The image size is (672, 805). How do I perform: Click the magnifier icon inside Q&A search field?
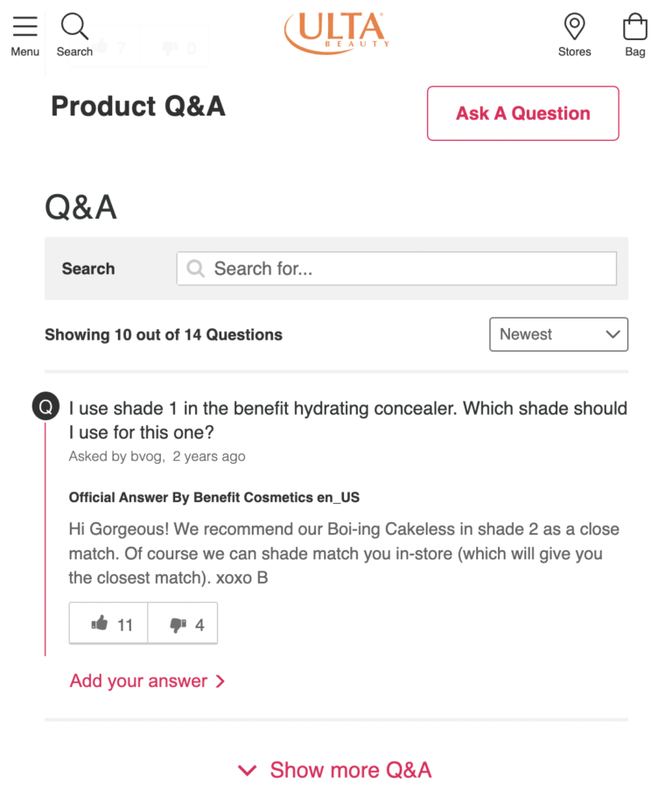coord(196,269)
